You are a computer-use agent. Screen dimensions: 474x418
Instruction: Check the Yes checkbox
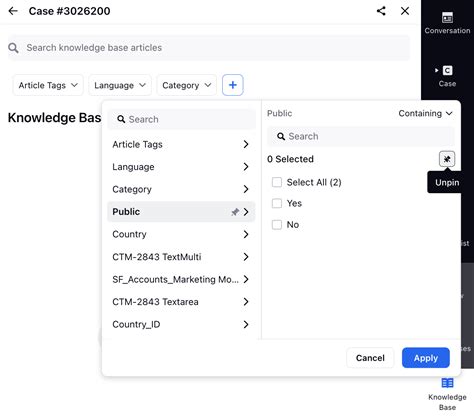[277, 203]
